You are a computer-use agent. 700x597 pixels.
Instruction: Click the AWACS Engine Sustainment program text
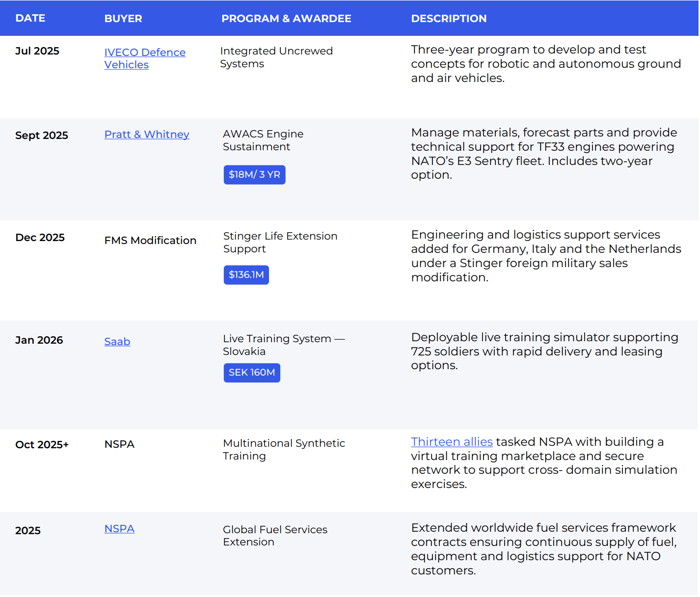point(263,140)
